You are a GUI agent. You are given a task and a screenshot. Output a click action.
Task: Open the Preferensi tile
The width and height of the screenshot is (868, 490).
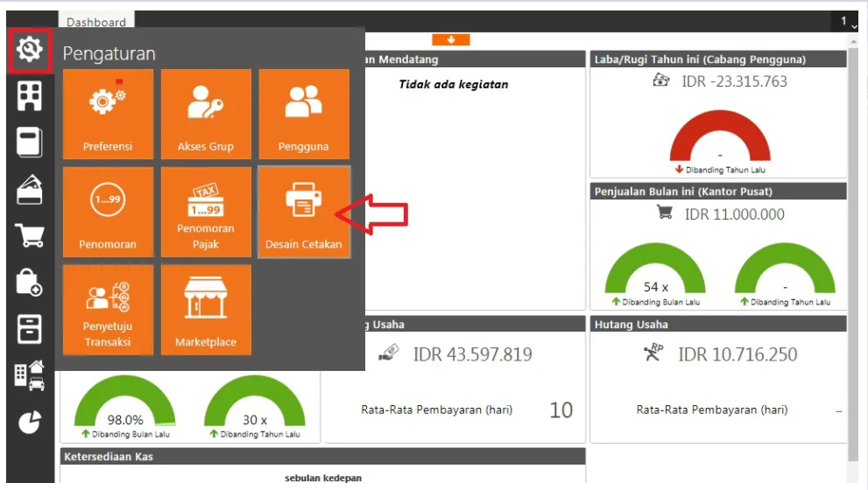(108, 114)
